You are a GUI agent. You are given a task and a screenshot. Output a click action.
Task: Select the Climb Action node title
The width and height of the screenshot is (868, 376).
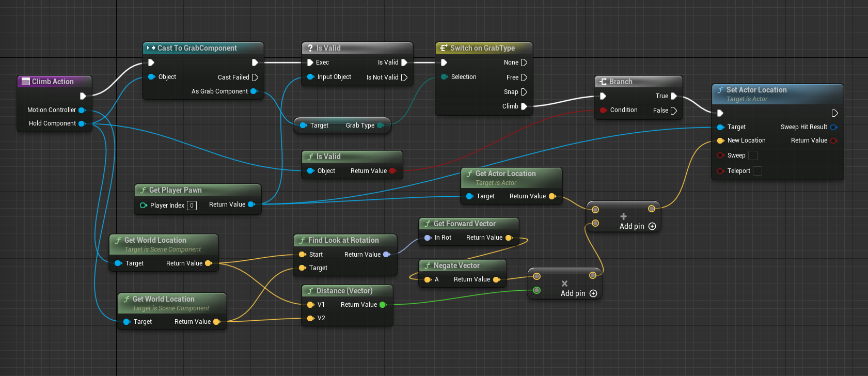[x=53, y=82]
